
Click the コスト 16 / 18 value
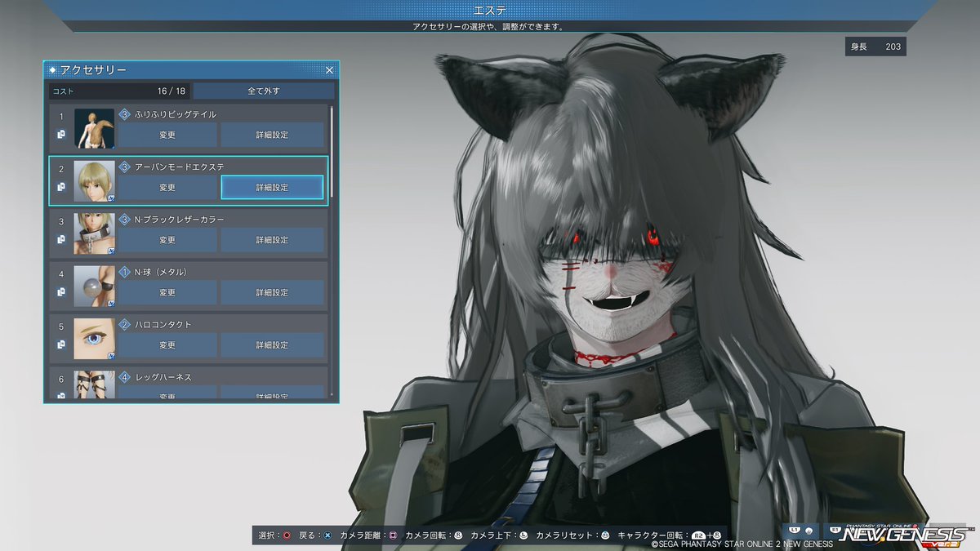173,91
